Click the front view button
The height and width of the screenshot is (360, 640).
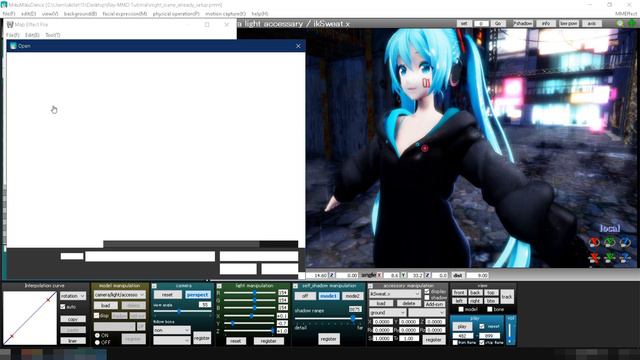[459, 293]
